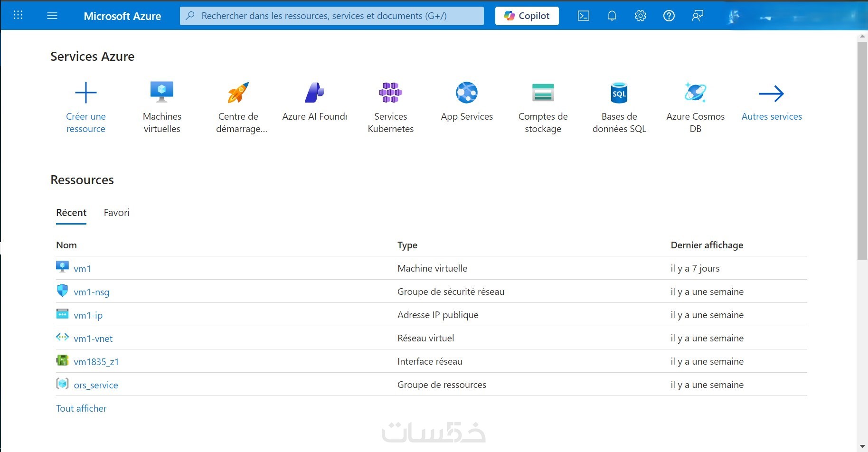
Task: Open the feedback icon in header
Action: [x=698, y=16]
